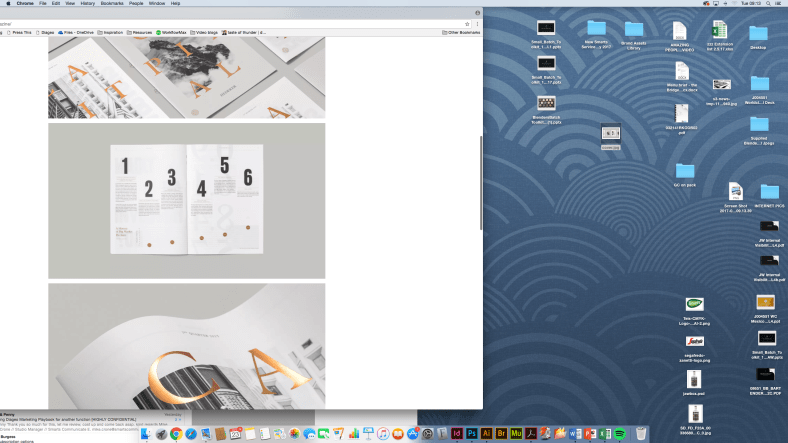Viewport: 788px width, 443px height.
Task: Open Chrome's three-dot options menu
Action: (477, 24)
